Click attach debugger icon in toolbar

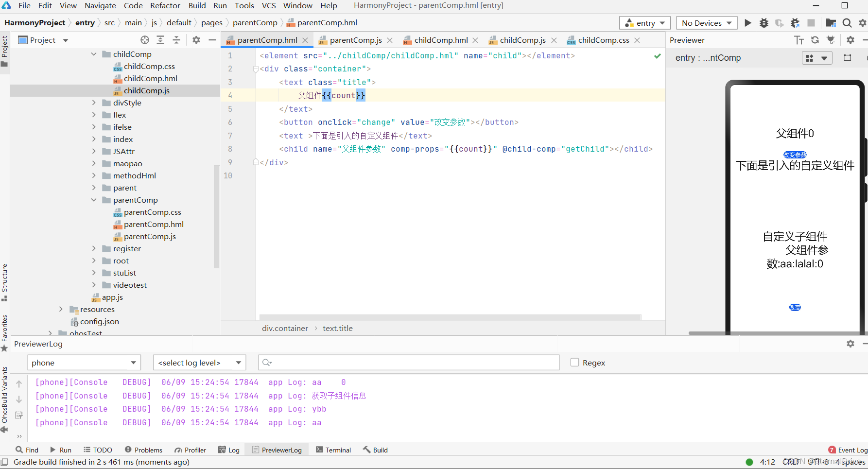click(795, 23)
